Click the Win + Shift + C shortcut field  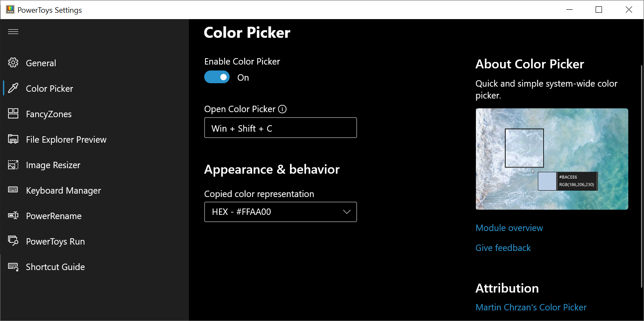pyautogui.click(x=280, y=127)
